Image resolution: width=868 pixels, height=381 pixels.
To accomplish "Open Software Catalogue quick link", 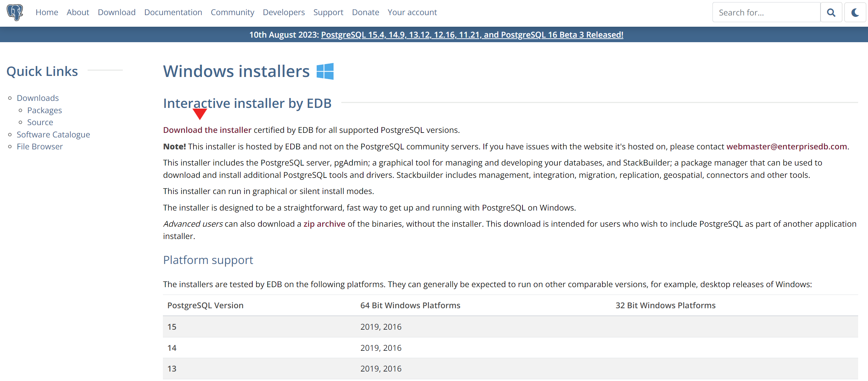I will [x=53, y=135].
